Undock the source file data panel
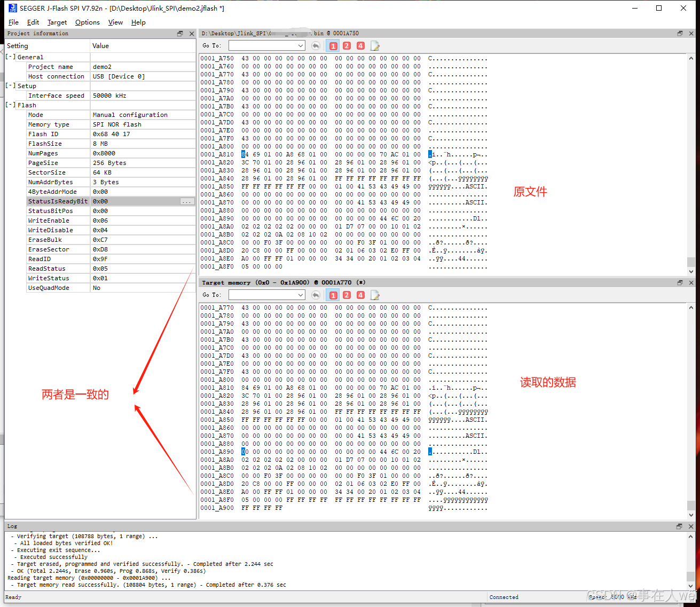The image size is (700, 607). [680, 33]
